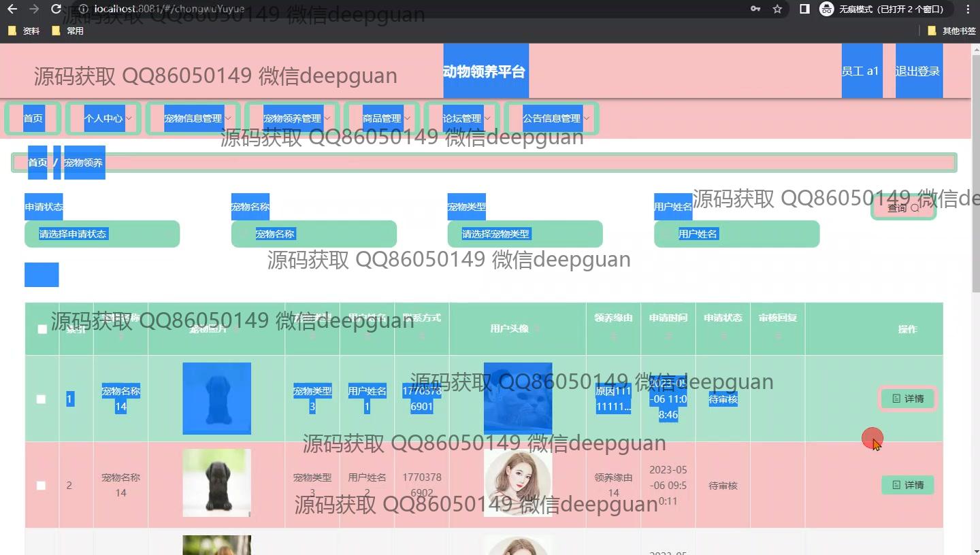Tick the checkbox for row 2

tap(42, 486)
